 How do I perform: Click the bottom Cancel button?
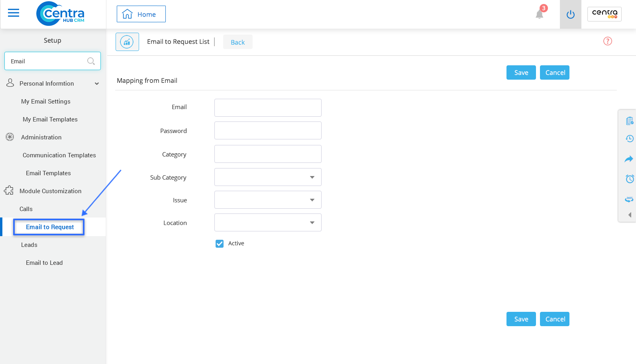click(x=555, y=319)
